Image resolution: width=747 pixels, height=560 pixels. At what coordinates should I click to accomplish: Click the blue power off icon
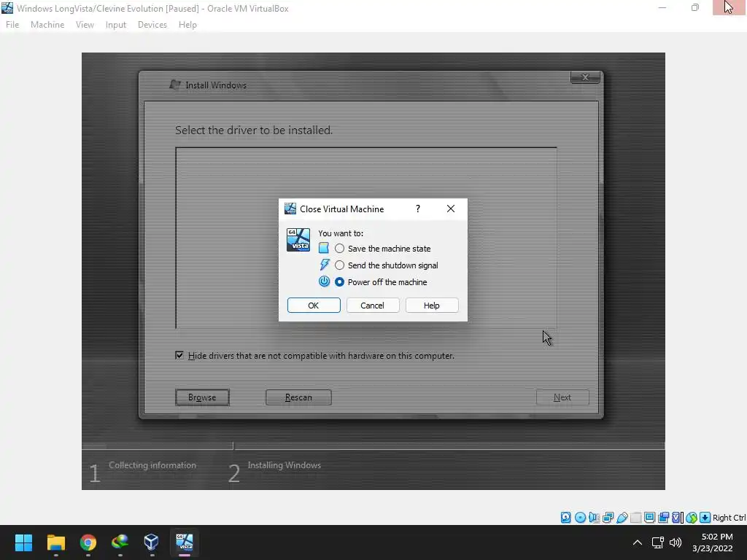click(324, 281)
